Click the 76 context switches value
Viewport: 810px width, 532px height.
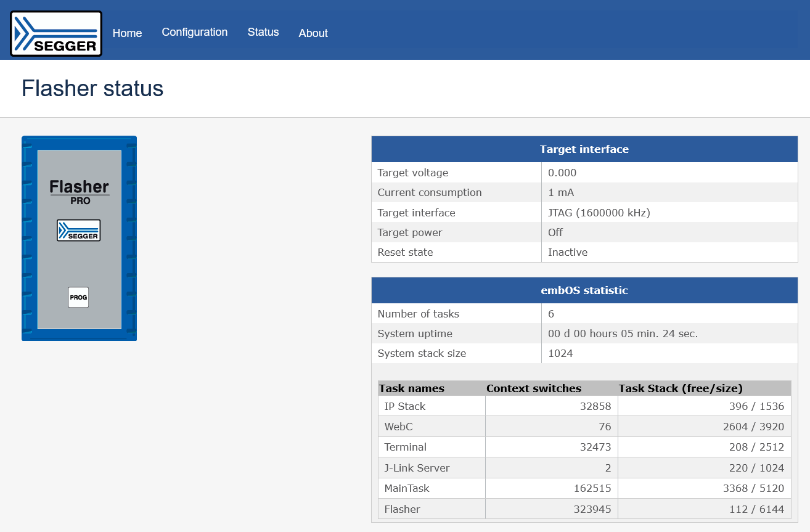point(605,427)
